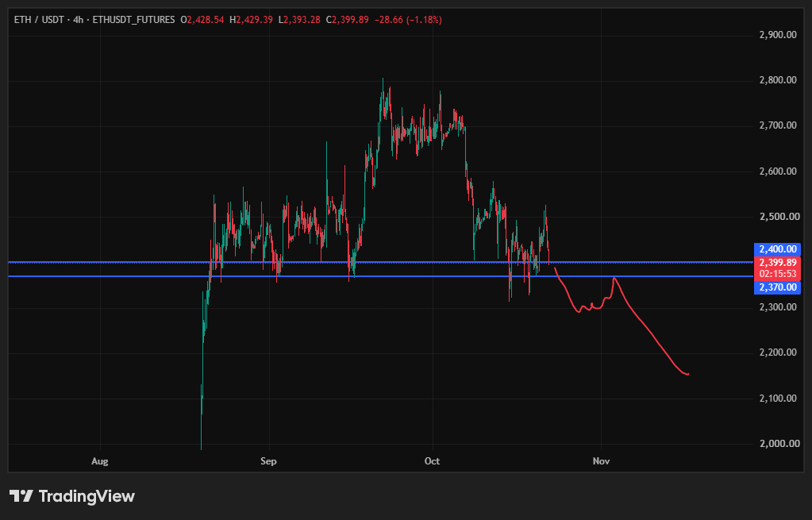Viewport: 812px width, 520px height.
Task: Click the Oct time axis label
Action: [x=432, y=461]
